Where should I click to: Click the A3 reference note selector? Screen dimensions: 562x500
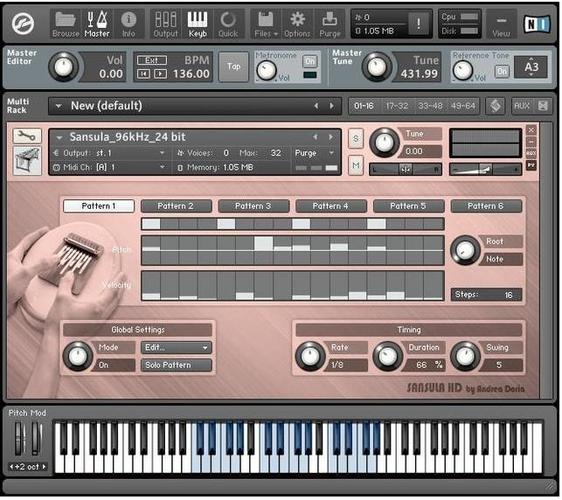click(x=531, y=67)
